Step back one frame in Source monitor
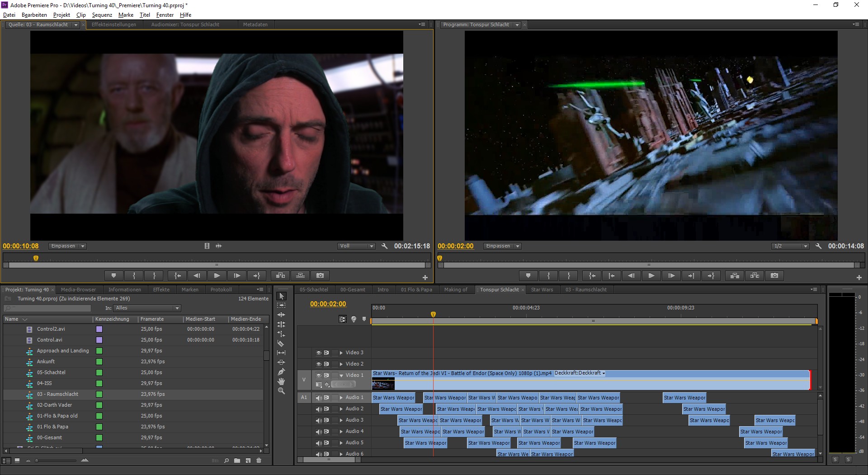868x475 pixels. click(x=197, y=275)
